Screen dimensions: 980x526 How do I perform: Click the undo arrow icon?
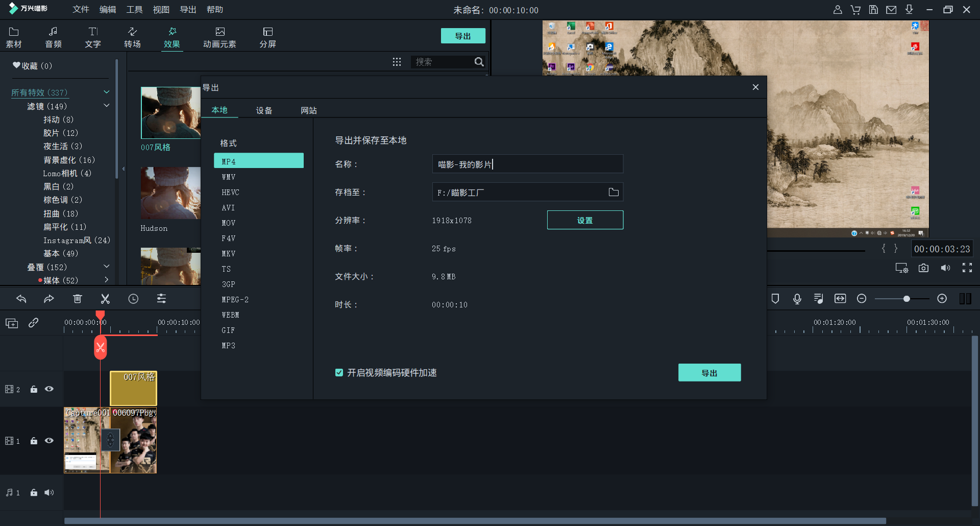pyautogui.click(x=21, y=299)
